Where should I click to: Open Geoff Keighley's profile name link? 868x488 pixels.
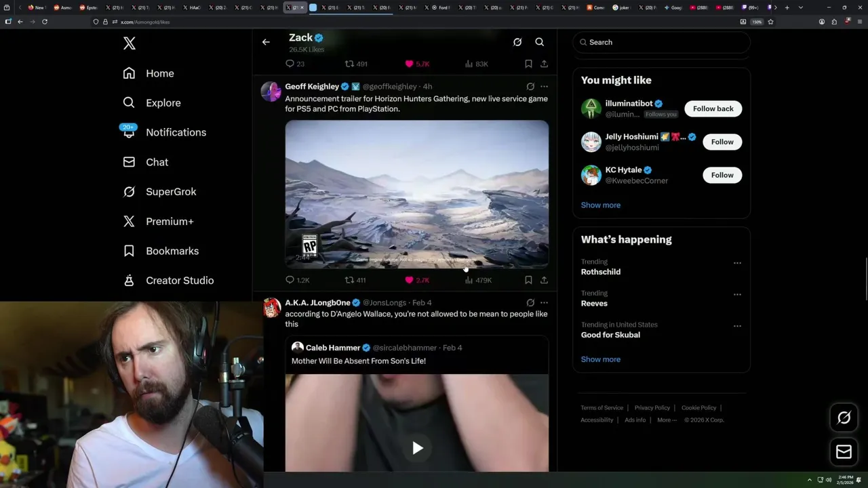click(x=312, y=87)
